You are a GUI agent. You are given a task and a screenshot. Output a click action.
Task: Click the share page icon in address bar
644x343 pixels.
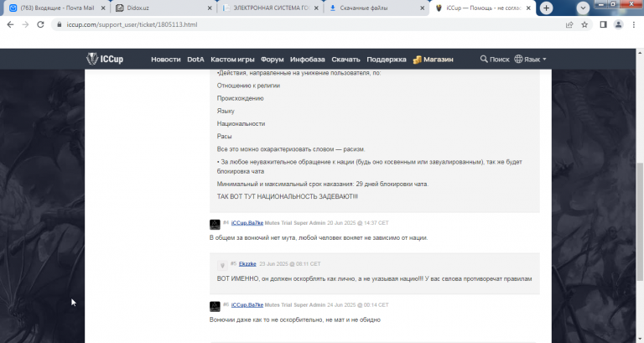click(x=569, y=24)
